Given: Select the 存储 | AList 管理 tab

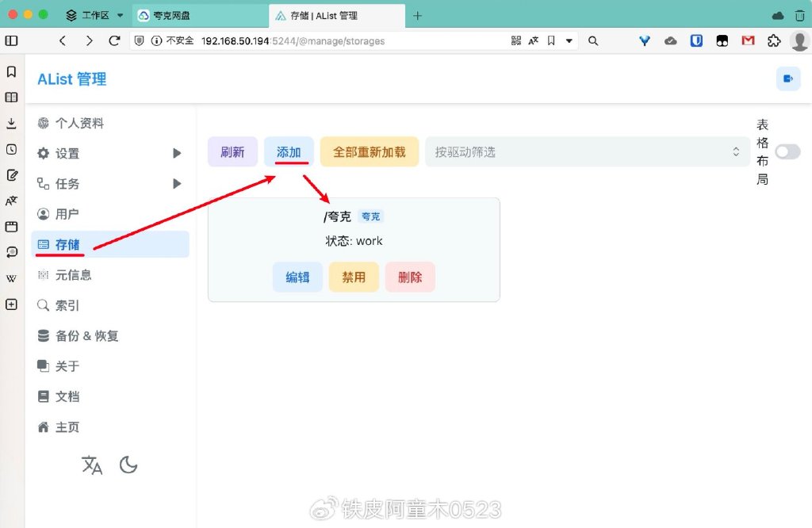Looking at the screenshot, I should pyautogui.click(x=336, y=16).
